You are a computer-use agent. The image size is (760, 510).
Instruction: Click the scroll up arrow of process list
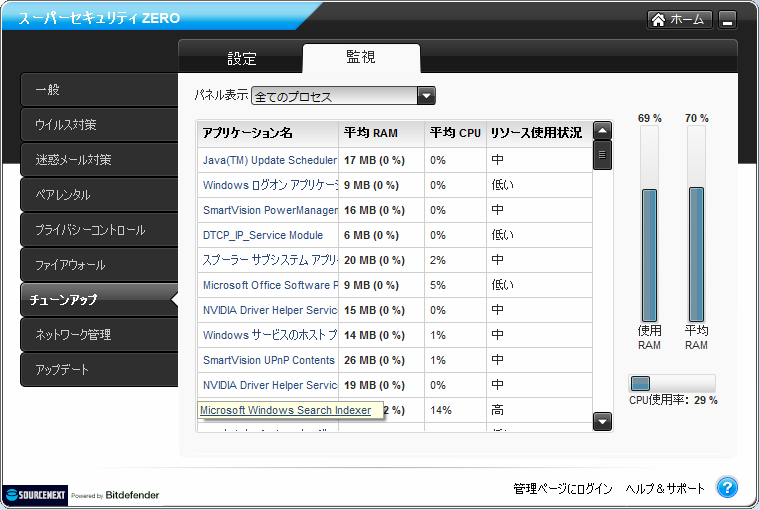pyautogui.click(x=602, y=130)
